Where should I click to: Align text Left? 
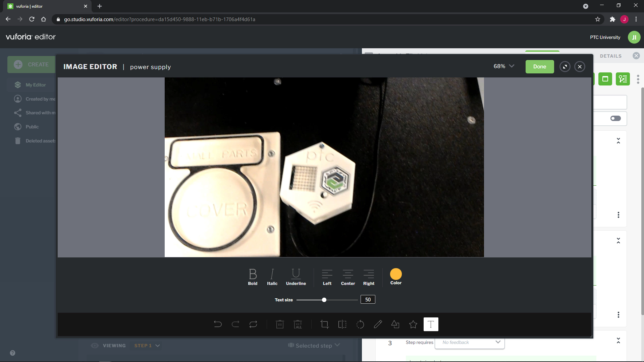pos(327,277)
